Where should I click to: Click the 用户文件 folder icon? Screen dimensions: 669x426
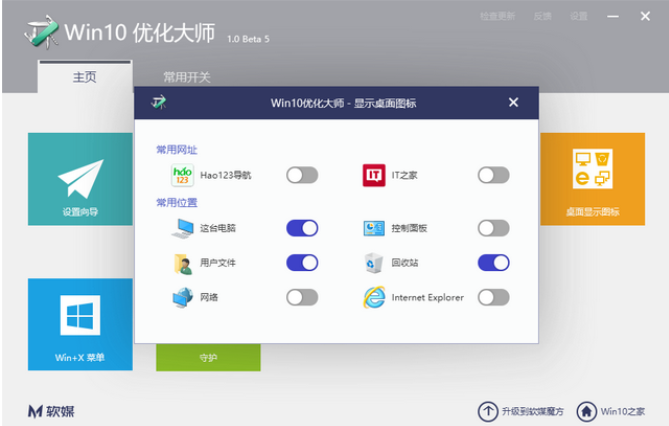point(182,263)
